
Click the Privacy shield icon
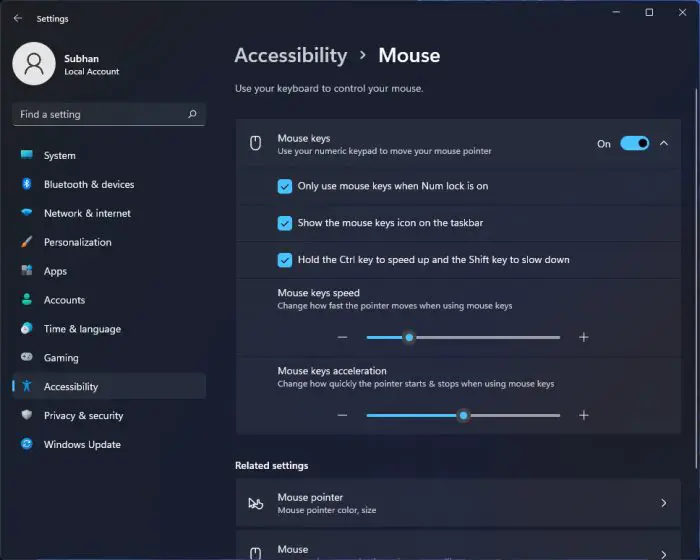(x=27, y=415)
